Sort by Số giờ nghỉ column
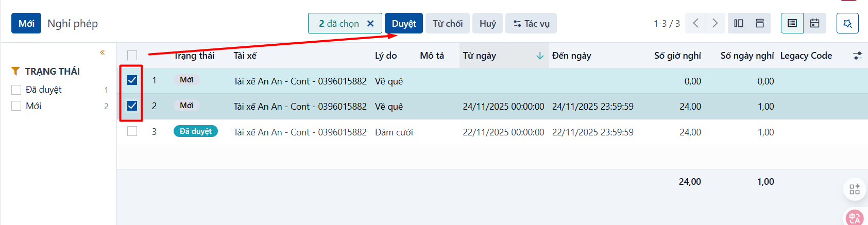 [x=677, y=56]
